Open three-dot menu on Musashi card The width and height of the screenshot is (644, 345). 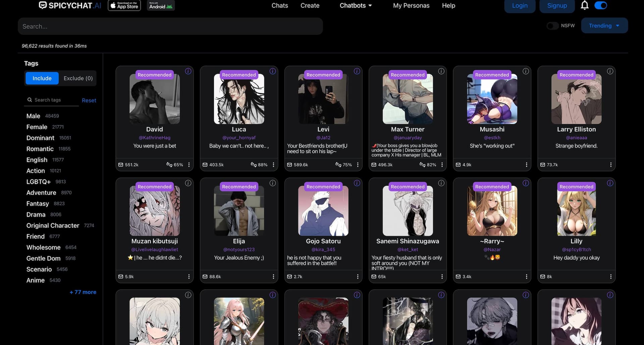pyautogui.click(x=526, y=165)
